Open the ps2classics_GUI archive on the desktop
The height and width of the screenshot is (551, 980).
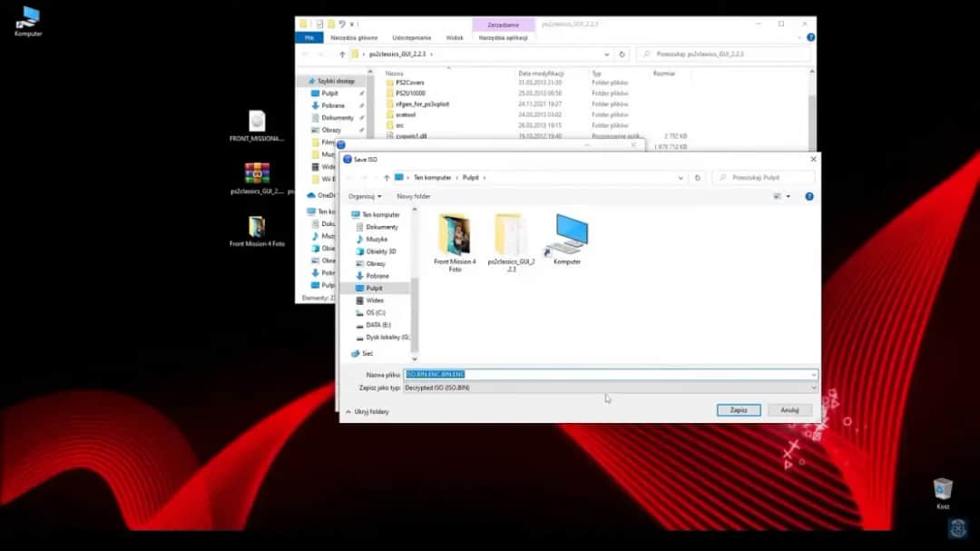[258, 172]
